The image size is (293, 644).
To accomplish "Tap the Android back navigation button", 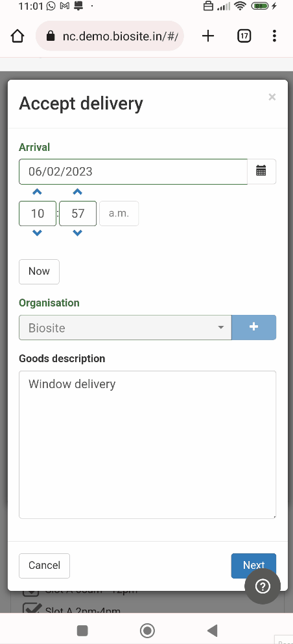I will pyautogui.click(x=213, y=630).
